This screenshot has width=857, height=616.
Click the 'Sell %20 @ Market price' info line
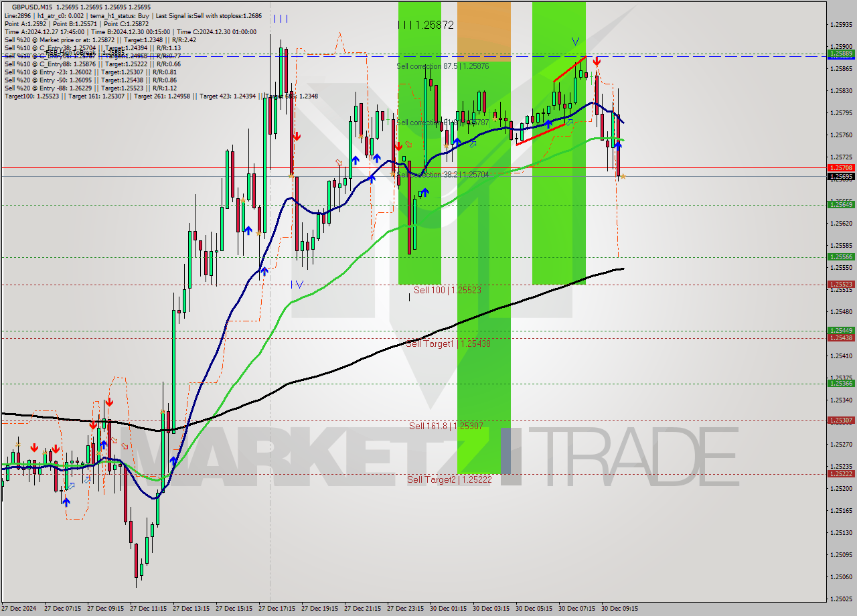coord(100,40)
